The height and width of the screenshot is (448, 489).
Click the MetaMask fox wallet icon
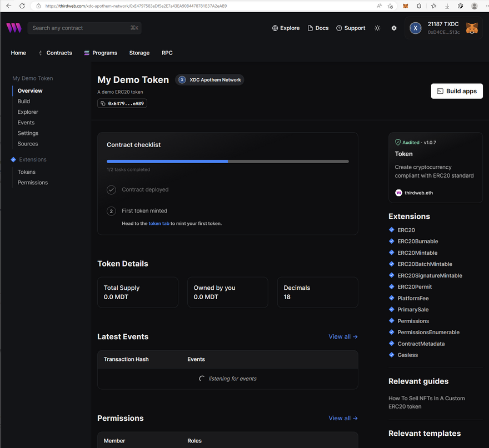coord(472,28)
